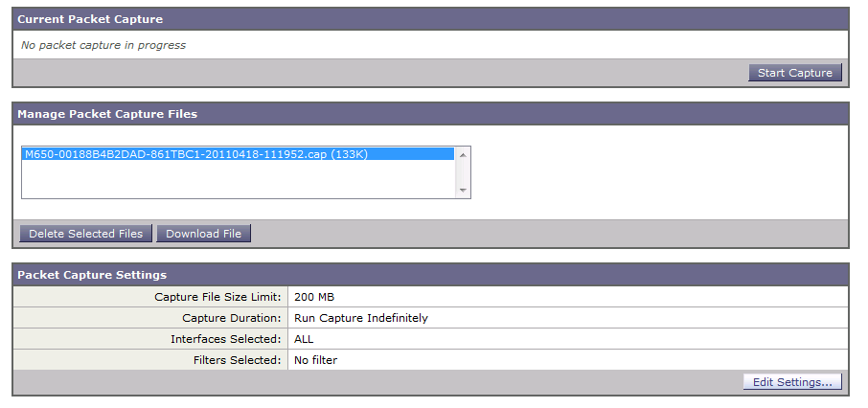Screen dimensions: 868x408
Task: Click the Start Capture button
Action: (x=794, y=73)
